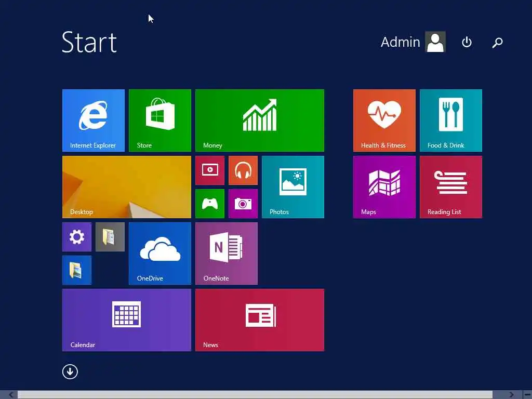Image resolution: width=532 pixels, height=399 pixels.
Task: Click the zoom-out minus button at scrollbar end
Action: [x=527, y=395]
